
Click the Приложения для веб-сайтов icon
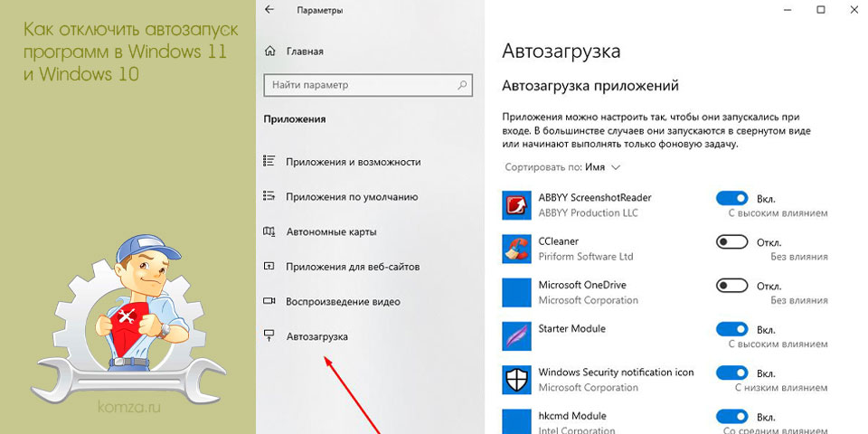tap(269, 266)
